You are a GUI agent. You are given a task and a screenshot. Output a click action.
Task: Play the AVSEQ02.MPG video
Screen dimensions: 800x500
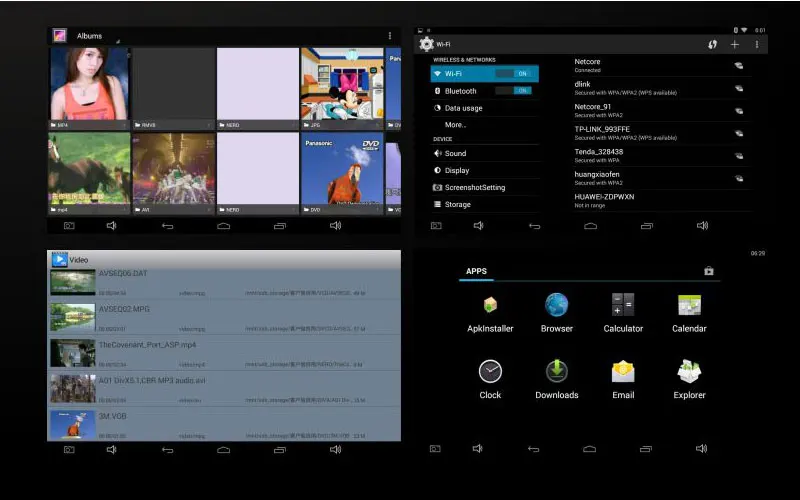(224, 317)
